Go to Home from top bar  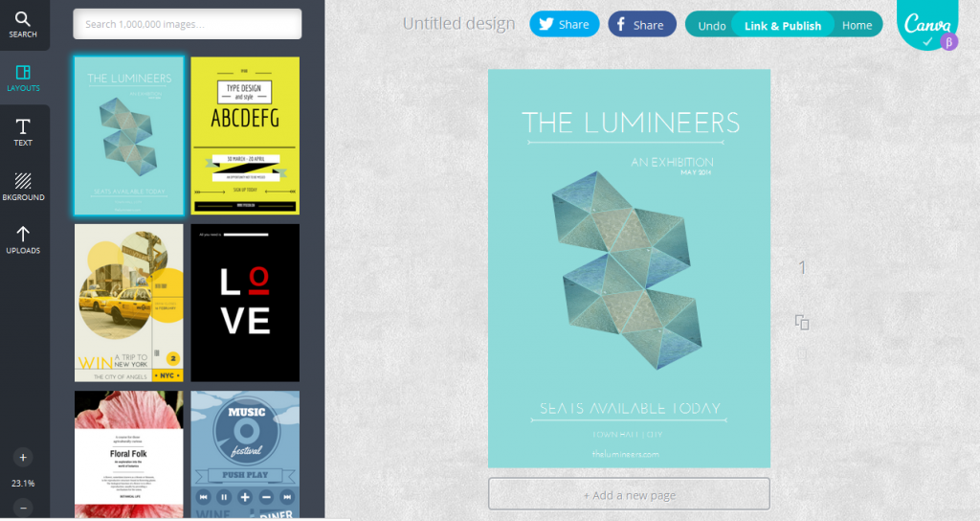(857, 25)
